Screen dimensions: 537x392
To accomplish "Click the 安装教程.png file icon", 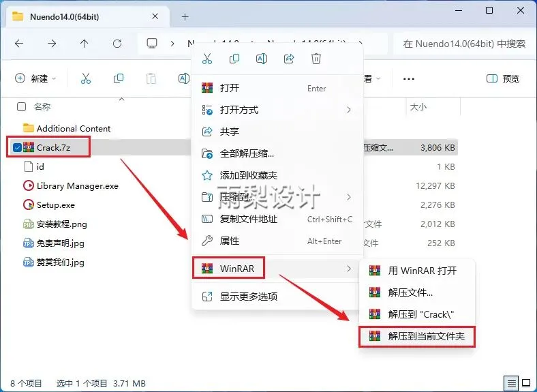I will point(29,224).
